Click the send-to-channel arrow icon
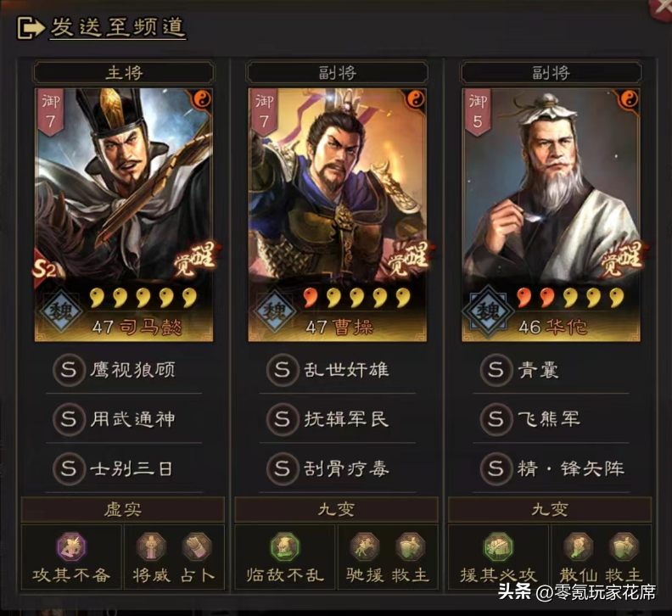The height and width of the screenshot is (616, 672). click(30, 28)
